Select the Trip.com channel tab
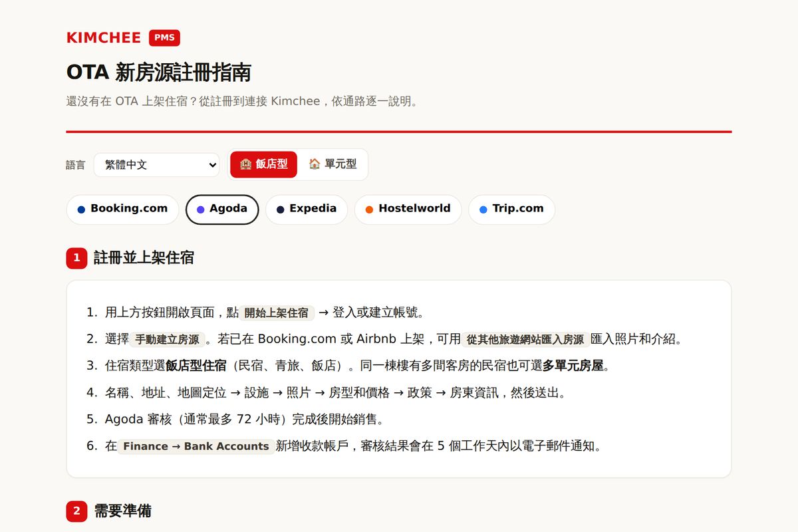 click(511, 209)
